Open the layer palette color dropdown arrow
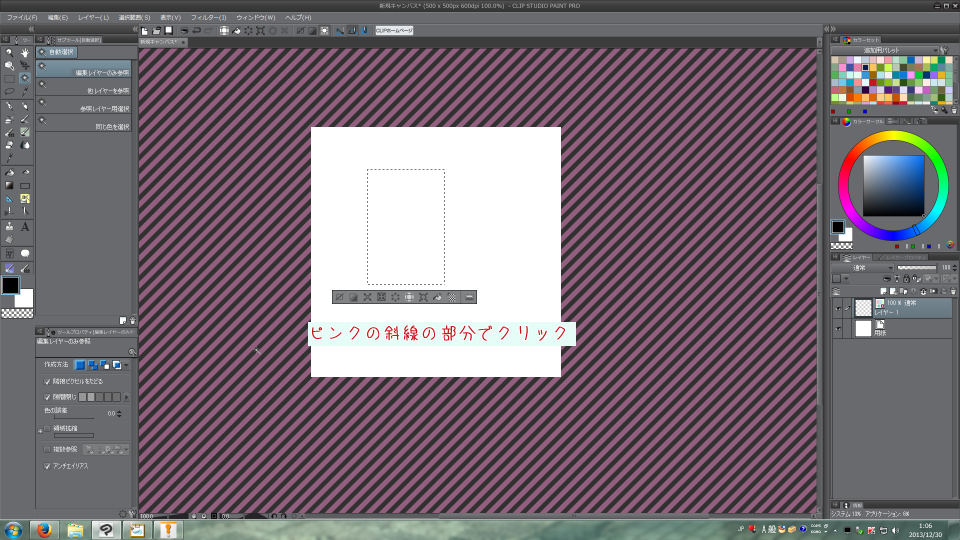 point(846,279)
